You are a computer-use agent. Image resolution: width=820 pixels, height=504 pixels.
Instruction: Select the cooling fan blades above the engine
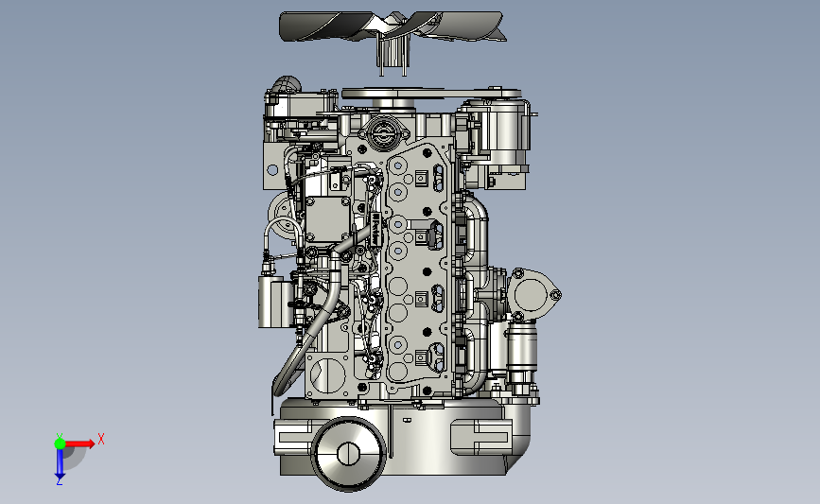pyautogui.click(x=393, y=26)
